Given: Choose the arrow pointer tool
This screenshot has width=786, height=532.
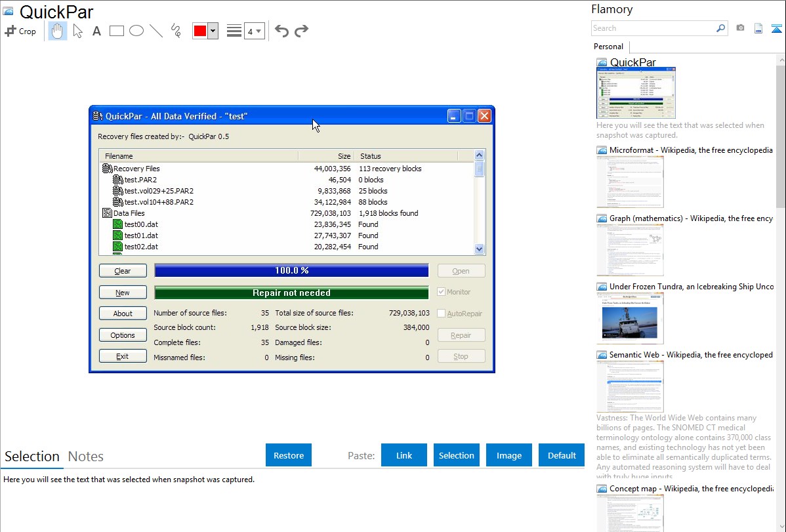Looking at the screenshot, I should tap(77, 31).
